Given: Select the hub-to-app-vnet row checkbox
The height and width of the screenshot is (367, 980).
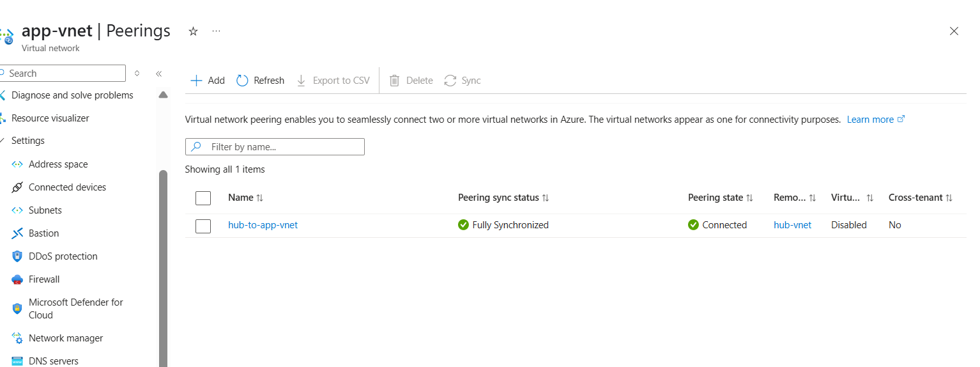Looking at the screenshot, I should [x=203, y=226].
